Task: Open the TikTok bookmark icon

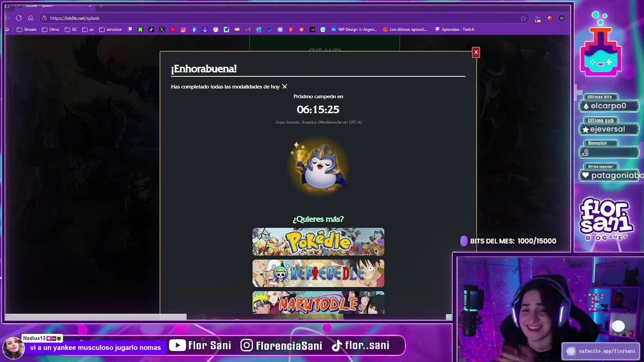Action: (x=151, y=30)
